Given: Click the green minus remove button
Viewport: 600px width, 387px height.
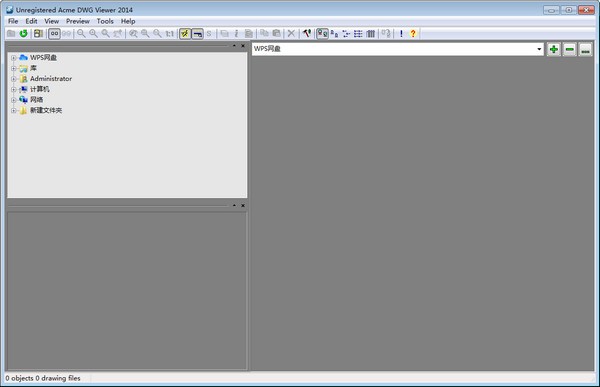Looking at the screenshot, I should (570, 49).
